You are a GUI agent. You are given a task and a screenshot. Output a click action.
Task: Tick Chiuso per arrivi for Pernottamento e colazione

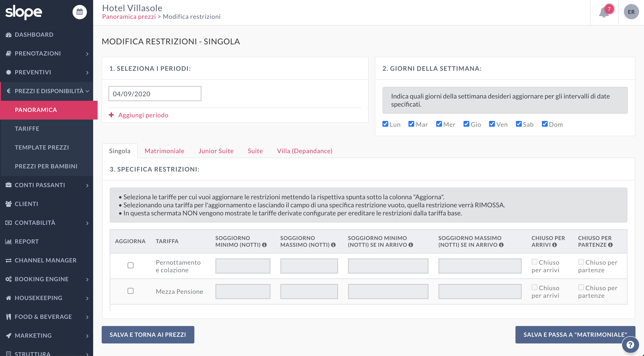[534, 262]
